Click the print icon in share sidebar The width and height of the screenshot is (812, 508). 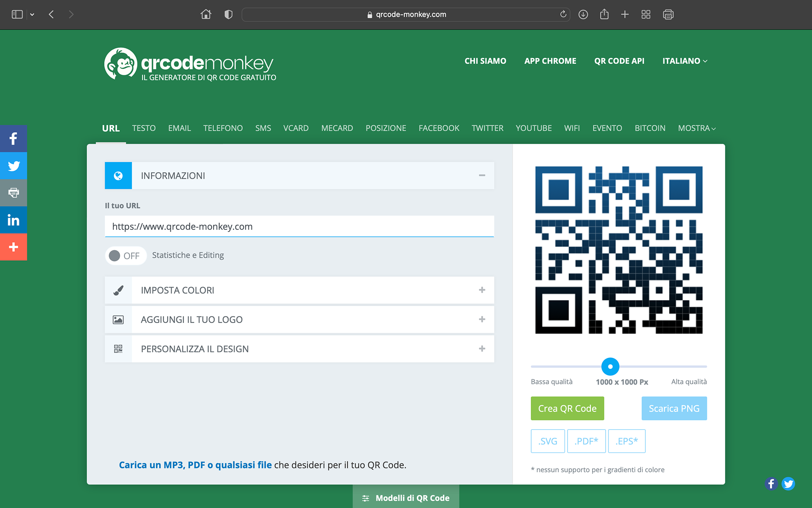click(14, 193)
